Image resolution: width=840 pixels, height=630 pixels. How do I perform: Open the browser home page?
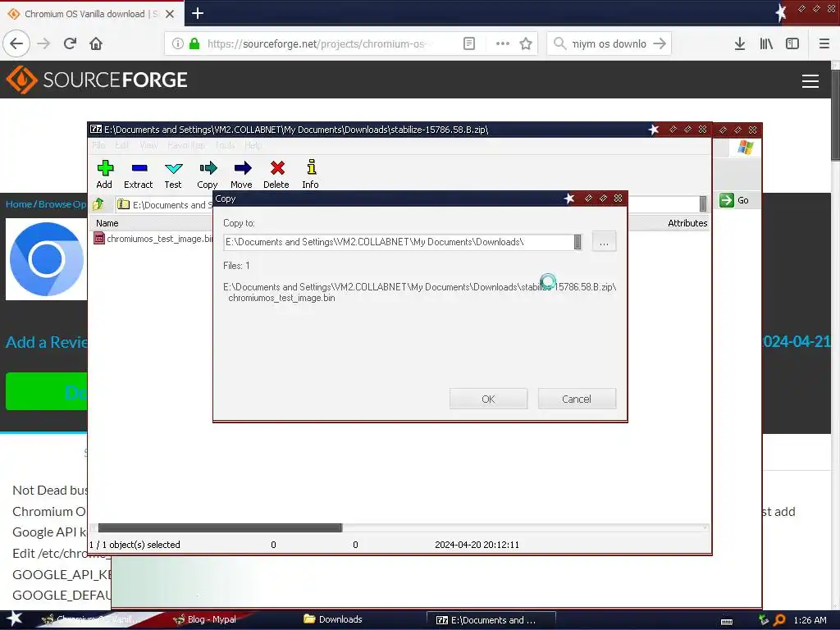[96, 44]
